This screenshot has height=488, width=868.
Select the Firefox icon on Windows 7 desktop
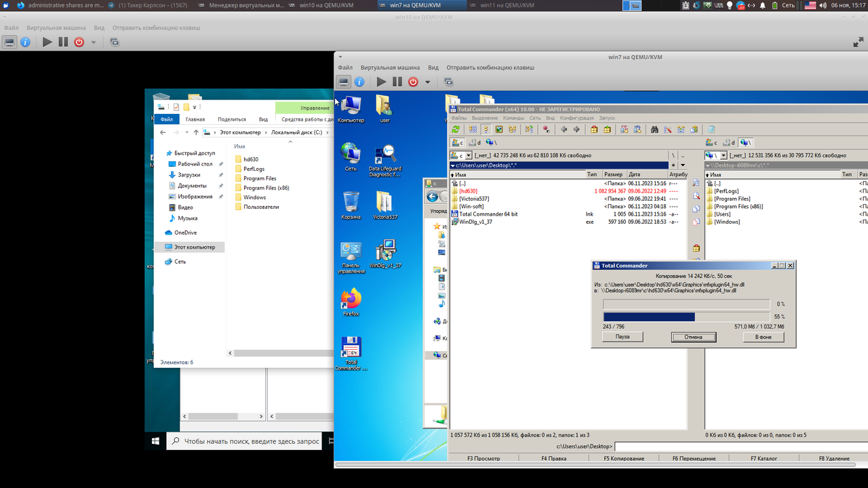(x=351, y=303)
